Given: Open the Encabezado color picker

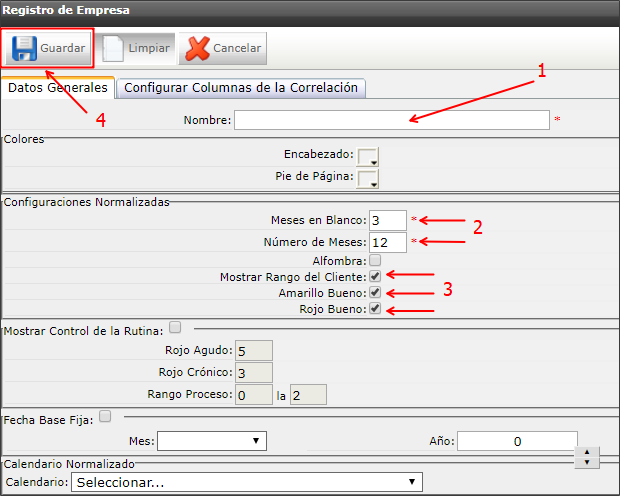Looking at the screenshot, I should 367,157.
